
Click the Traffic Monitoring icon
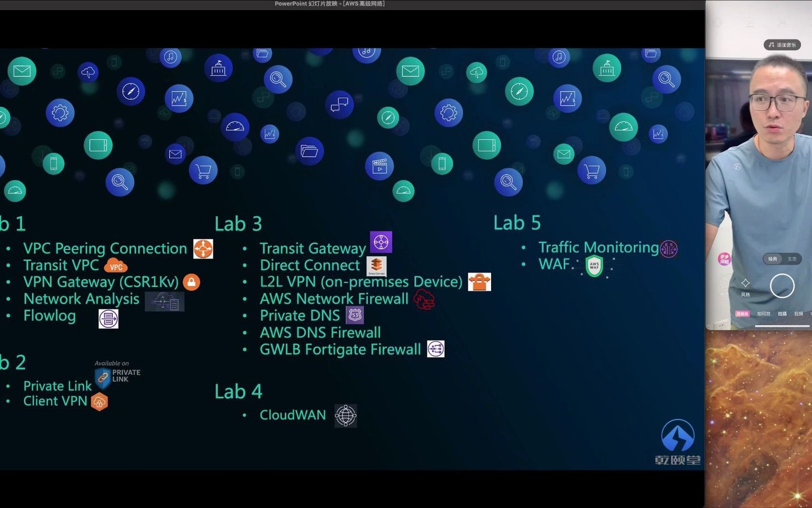pos(669,248)
